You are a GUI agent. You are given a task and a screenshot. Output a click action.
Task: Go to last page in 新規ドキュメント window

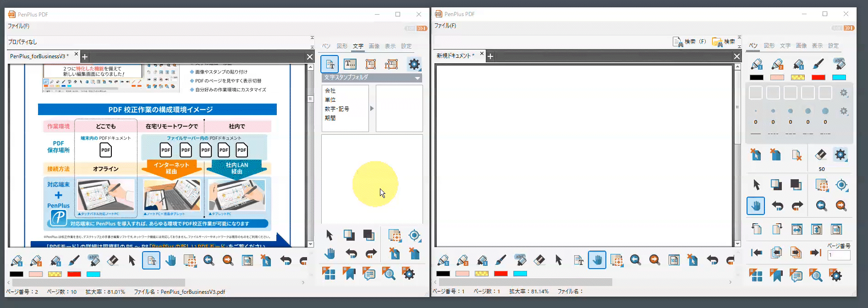click(816, 253)
